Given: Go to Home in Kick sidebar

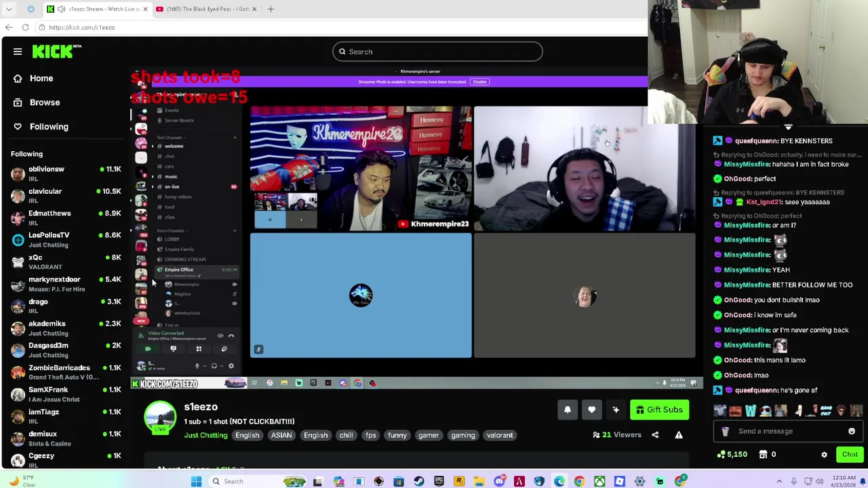Looking at the screenshot, I should [x=33, y=78].
